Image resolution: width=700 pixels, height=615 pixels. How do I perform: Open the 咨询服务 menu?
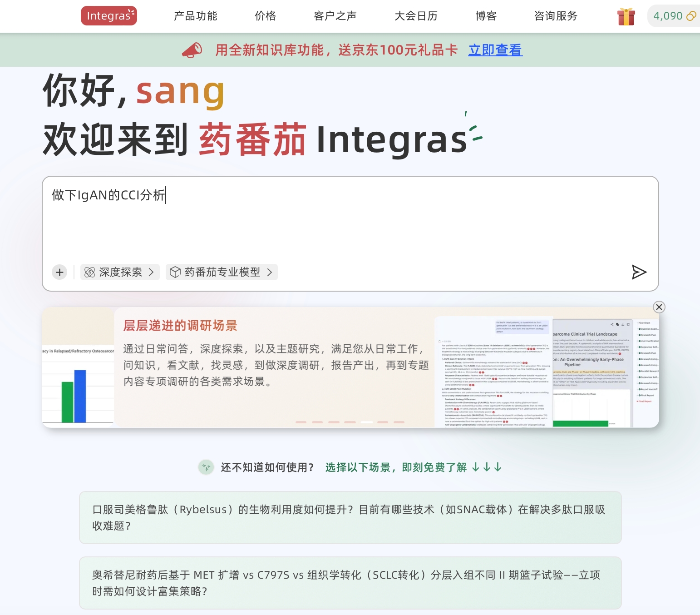tap(556, 16)
